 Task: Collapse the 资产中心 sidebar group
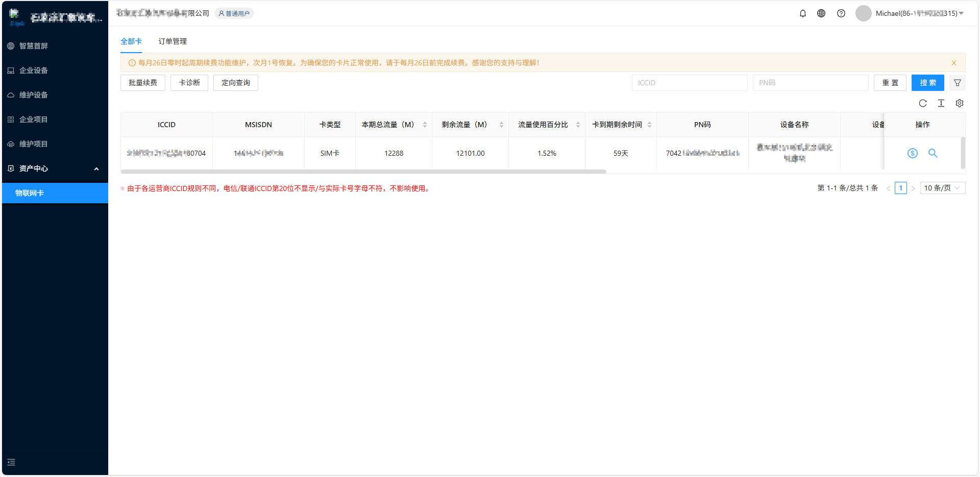click(x=55, y=169)
